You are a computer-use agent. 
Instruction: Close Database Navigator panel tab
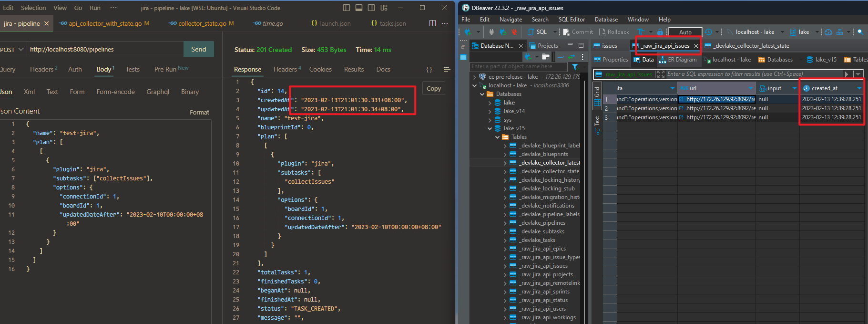tap(521, 46)
